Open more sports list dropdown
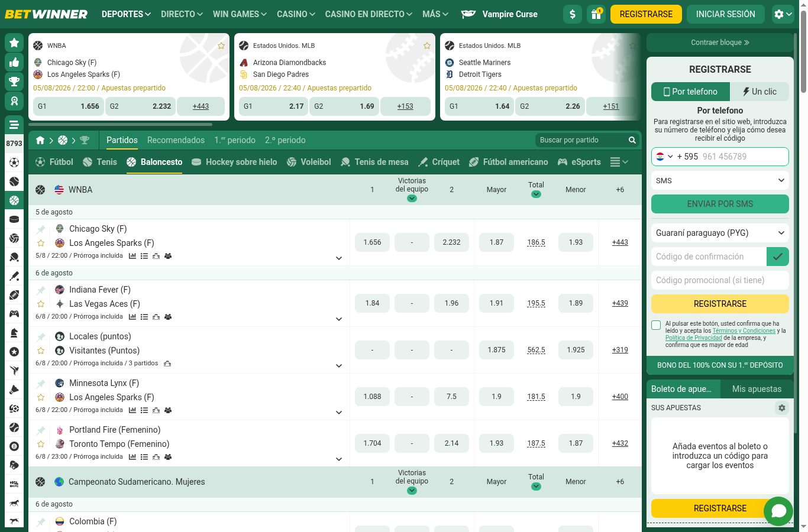The width and height of the screenshot is (808, 532). (619, 162)
